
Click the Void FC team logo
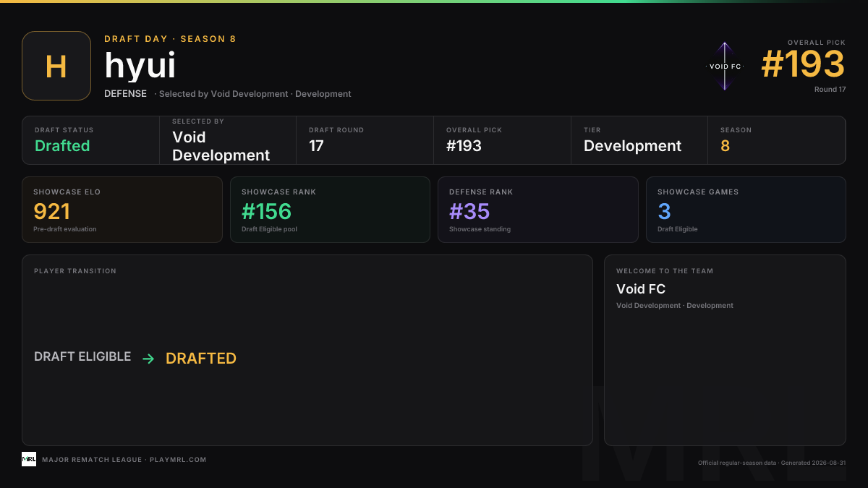725,66
